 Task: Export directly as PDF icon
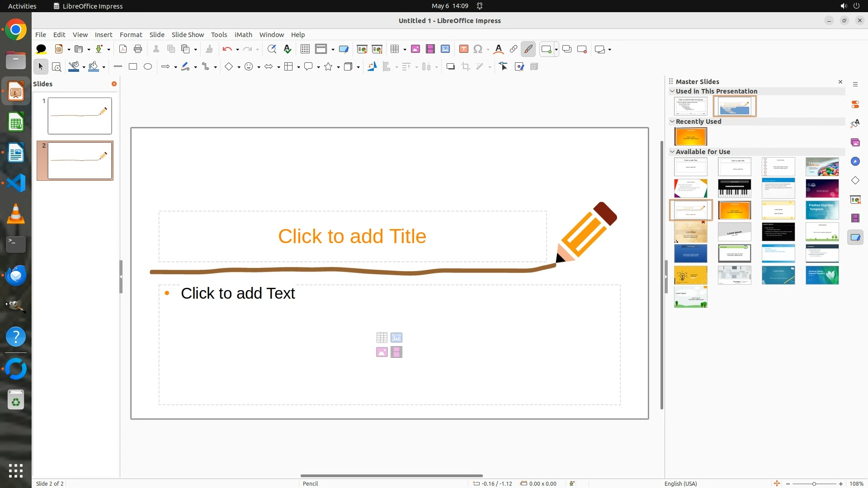123,49
